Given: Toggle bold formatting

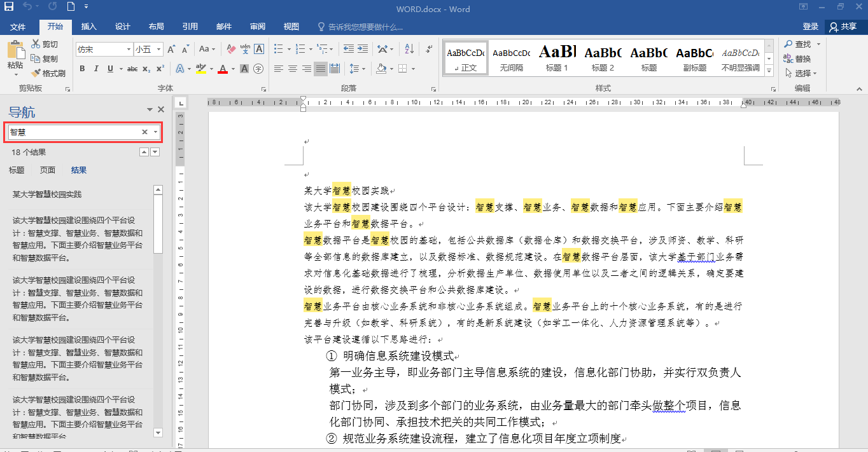Looking at the screenshot, I should (82, 69).
